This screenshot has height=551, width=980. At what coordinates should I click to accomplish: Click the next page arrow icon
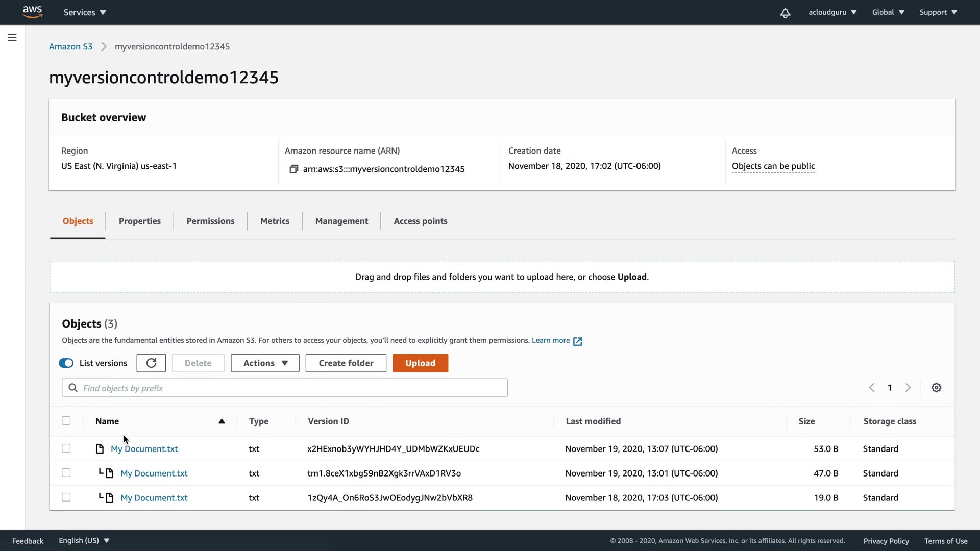(x=908, y=388)
